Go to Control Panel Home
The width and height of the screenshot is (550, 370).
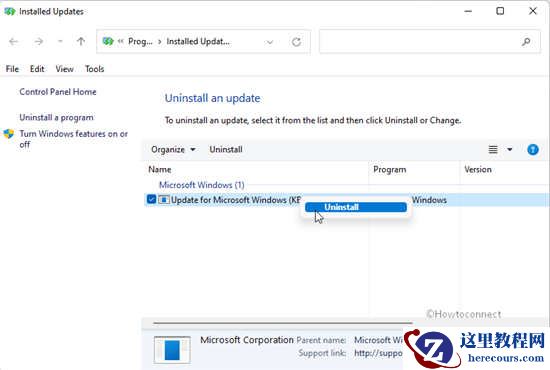point(58,92)
